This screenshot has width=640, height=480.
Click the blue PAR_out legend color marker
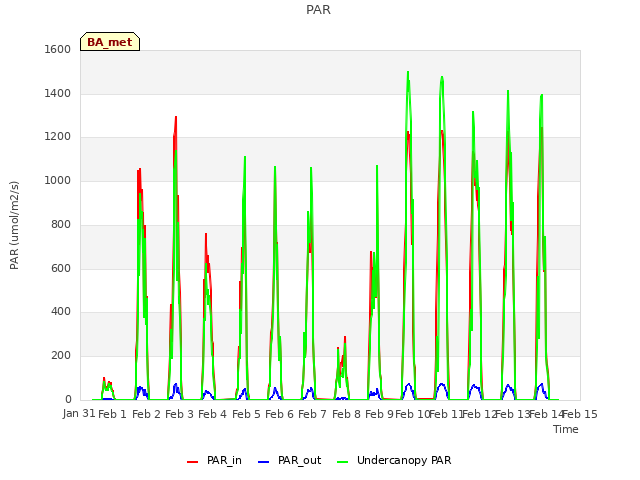[264, 462]
